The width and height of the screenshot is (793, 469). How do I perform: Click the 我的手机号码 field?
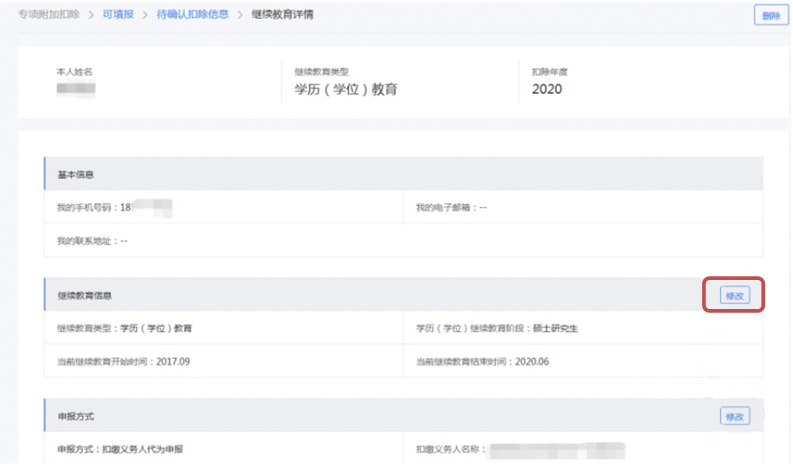pos(115,208)
